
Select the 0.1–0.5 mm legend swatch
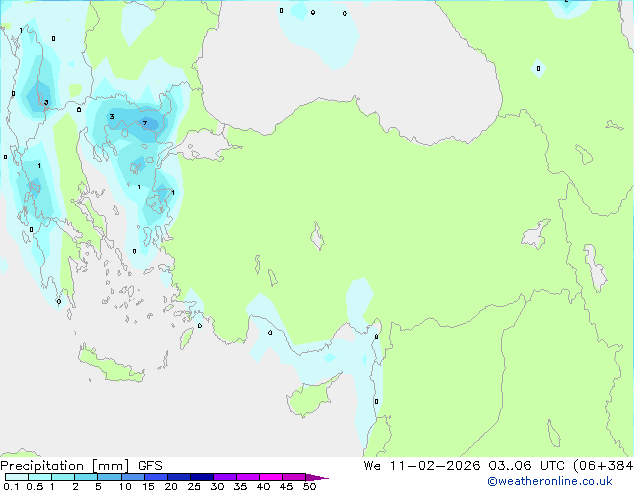pos(17,477)
